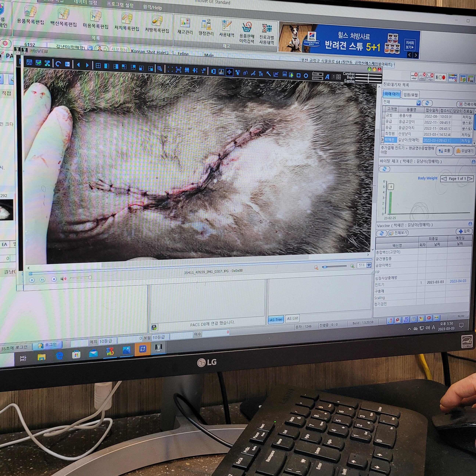Refresh the waiting list with refresh button
This screenshot has width=476, height=476.
pos(427,103)
